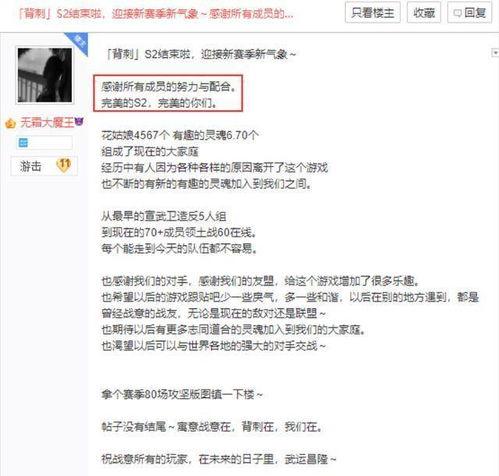Click the level 11 heart badge icon
Image resolution: width=499 pixels, height=476 pixels.
64,165
